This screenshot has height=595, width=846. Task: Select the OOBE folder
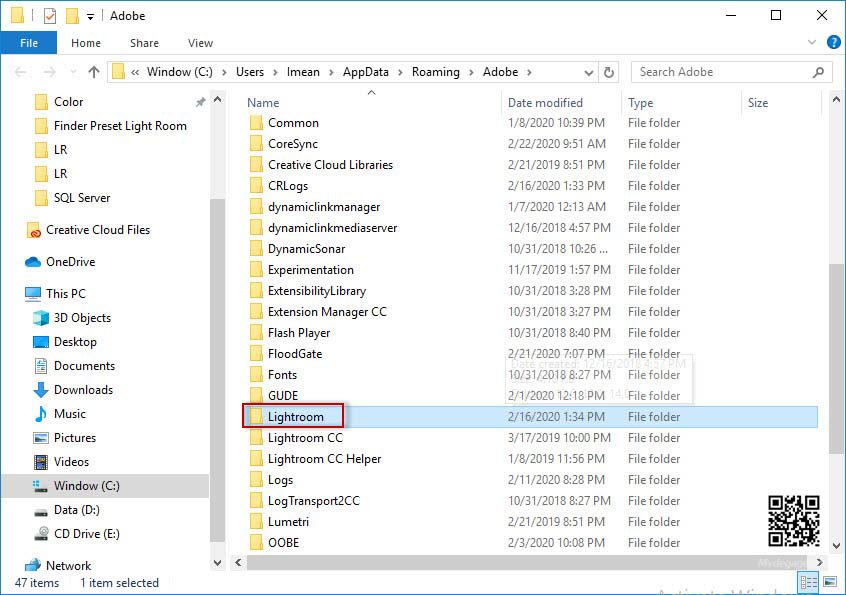point(283,543)
